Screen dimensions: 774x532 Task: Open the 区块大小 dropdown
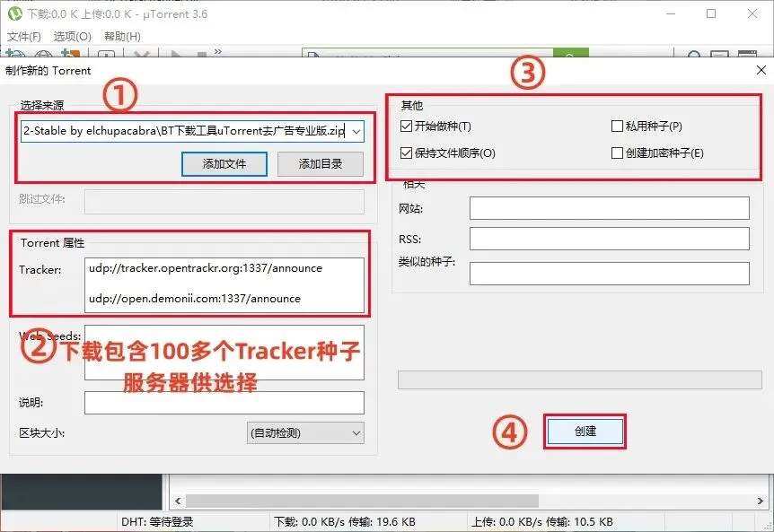(x=305, y=433)
